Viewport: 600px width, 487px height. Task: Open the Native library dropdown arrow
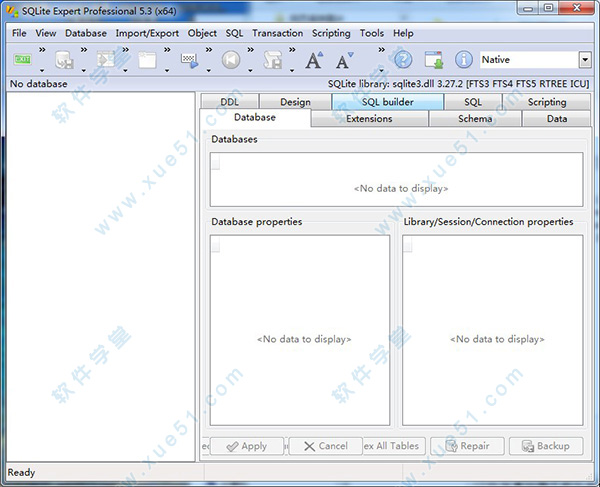(x=585, y=60)
